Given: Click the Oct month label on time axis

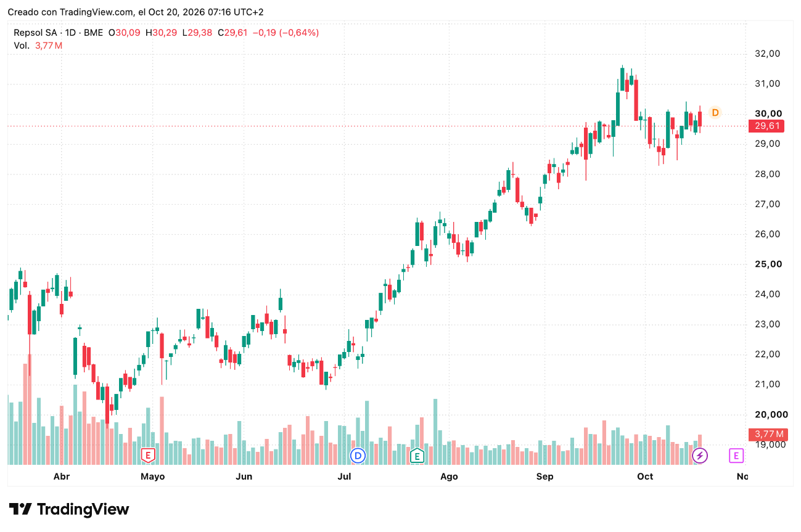Looking at the screenshot, I should coord(645,477).
